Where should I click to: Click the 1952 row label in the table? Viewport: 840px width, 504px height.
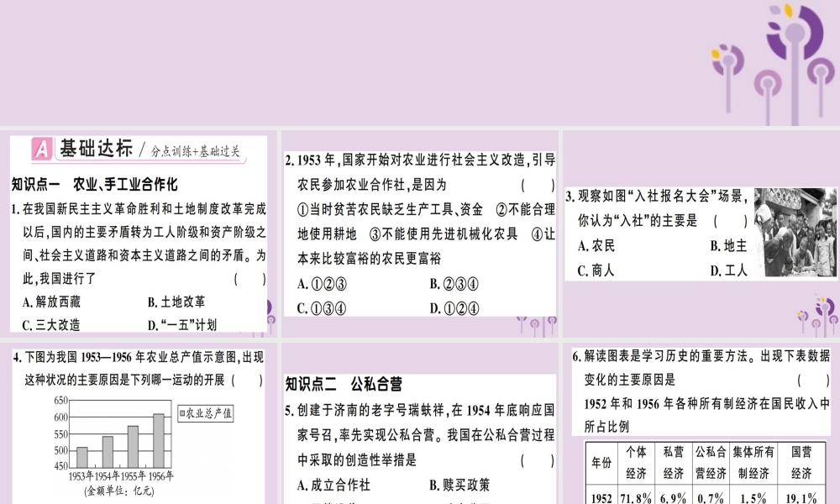pos(601,496)
